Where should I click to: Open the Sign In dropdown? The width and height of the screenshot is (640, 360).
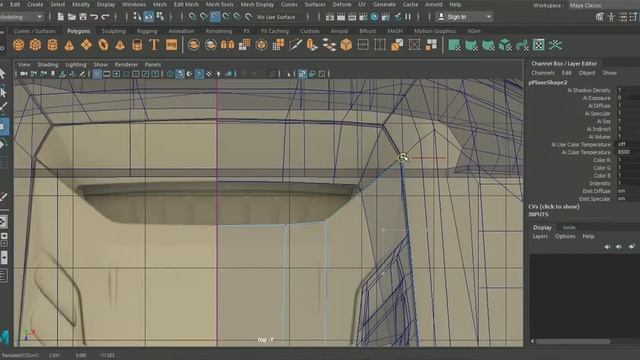click(x=464, y=17)
